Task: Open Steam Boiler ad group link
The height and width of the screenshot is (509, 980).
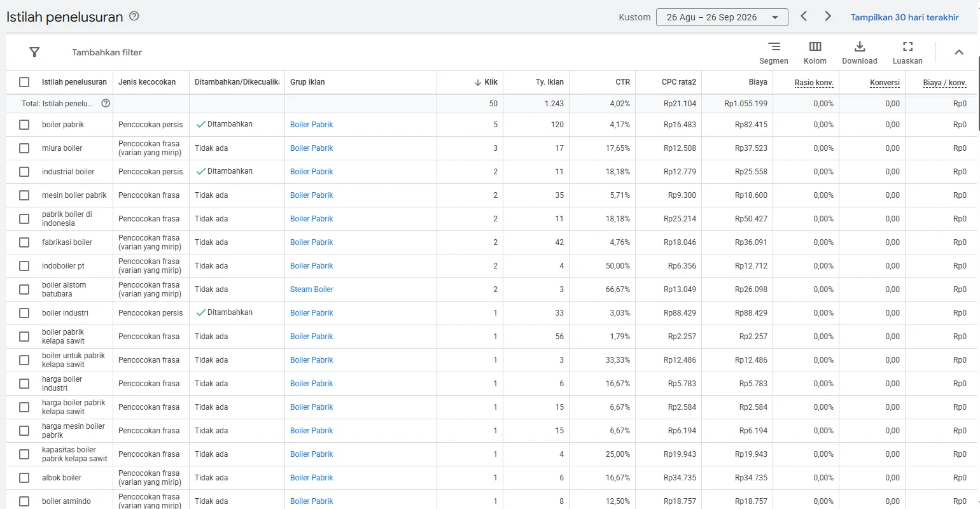Action: (312, 289)
